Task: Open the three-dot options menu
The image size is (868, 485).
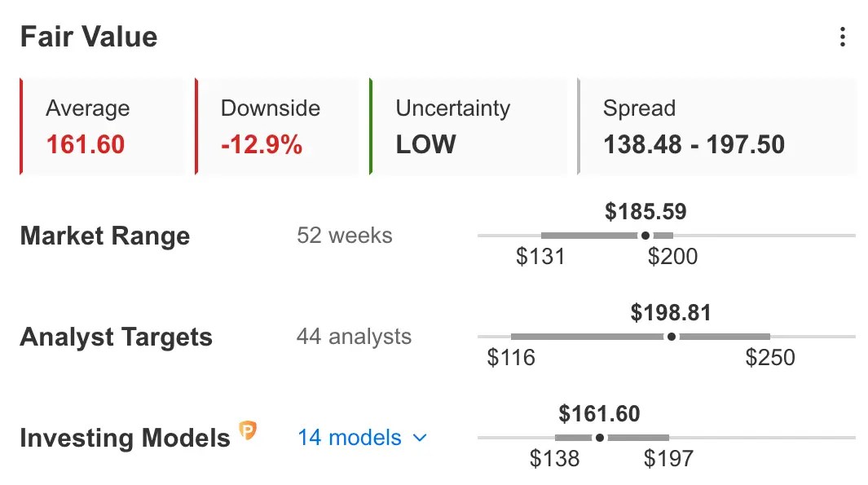Action: 842,37
